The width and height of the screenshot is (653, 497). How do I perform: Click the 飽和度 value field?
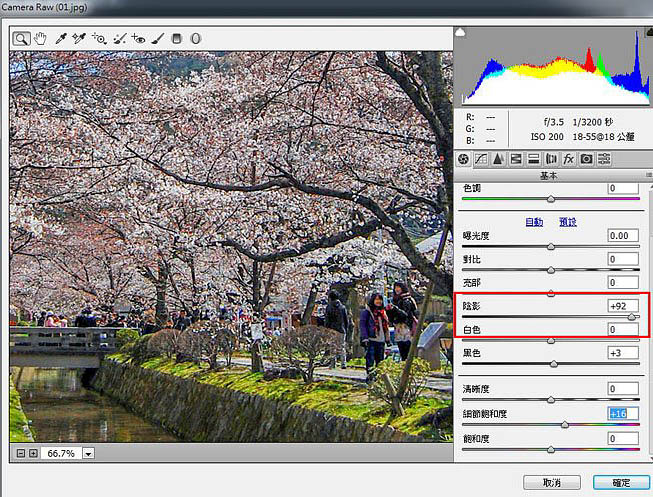click(623, 438)
